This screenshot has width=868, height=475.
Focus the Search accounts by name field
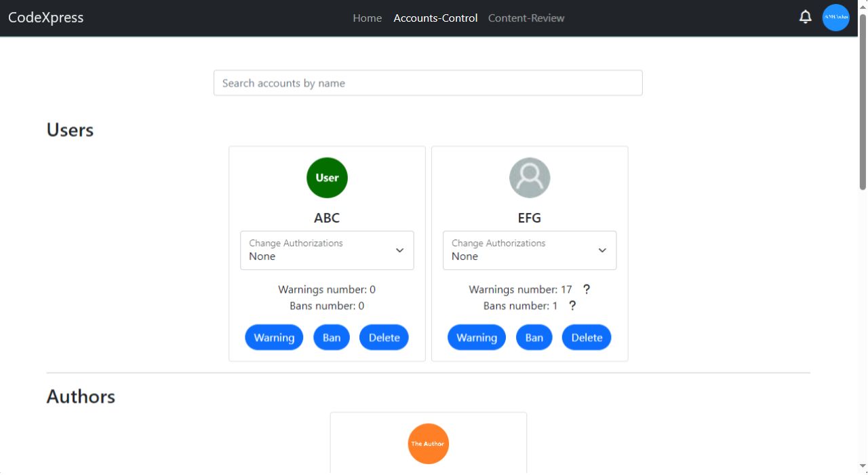pos(428,83)
